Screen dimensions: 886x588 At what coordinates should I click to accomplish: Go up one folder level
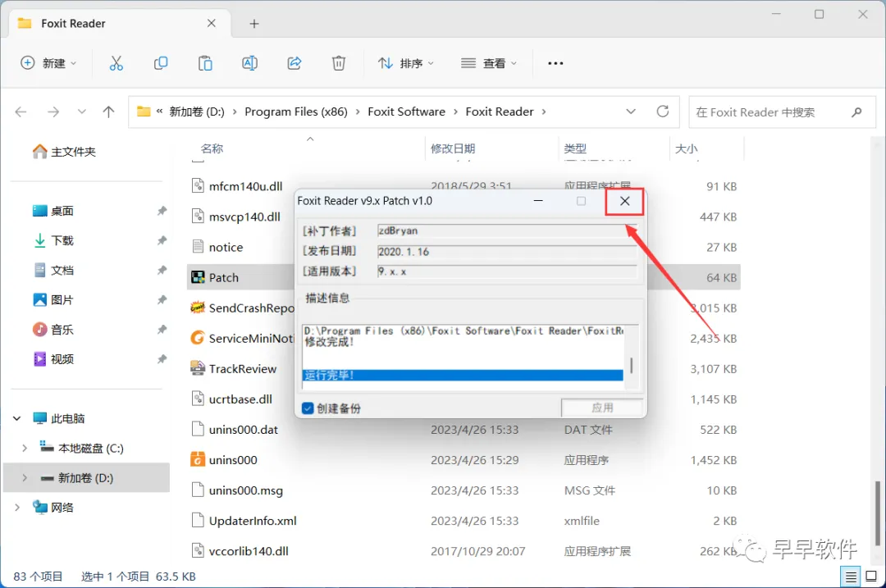(x=108, y=112)
